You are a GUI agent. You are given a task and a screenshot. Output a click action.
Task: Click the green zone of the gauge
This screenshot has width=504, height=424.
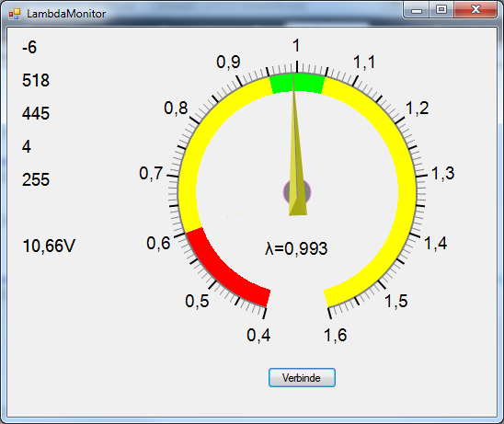pos(296,84)
